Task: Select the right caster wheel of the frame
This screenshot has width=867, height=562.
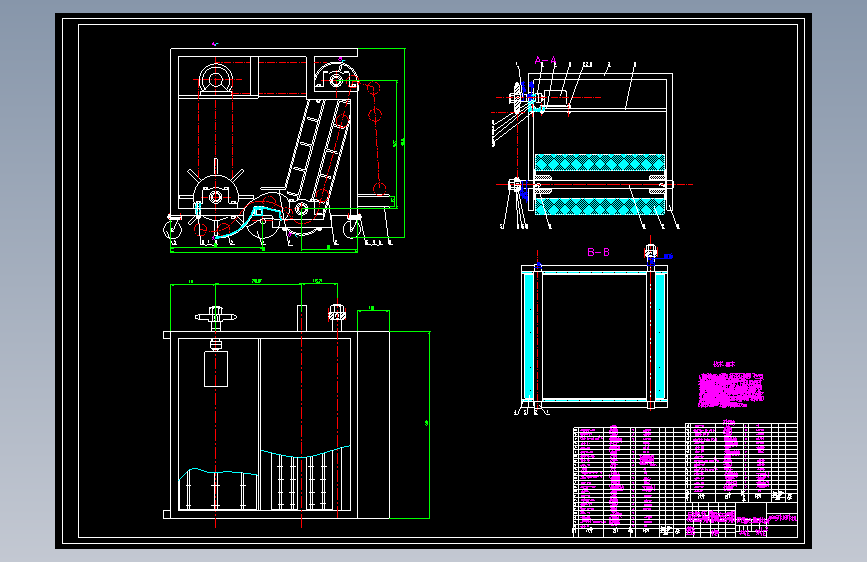Action: click(x=352, y=227)
